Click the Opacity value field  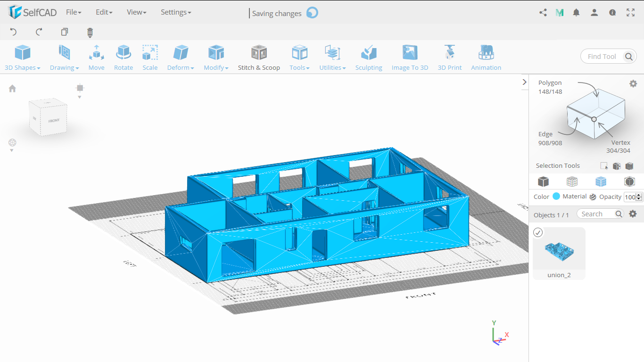click(630, 197)
